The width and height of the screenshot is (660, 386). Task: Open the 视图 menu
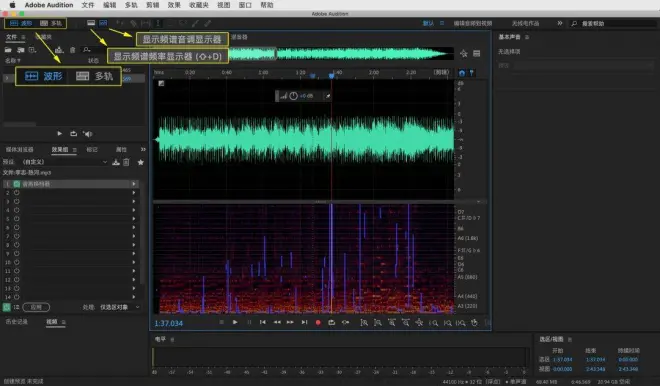tap(224, 5)
